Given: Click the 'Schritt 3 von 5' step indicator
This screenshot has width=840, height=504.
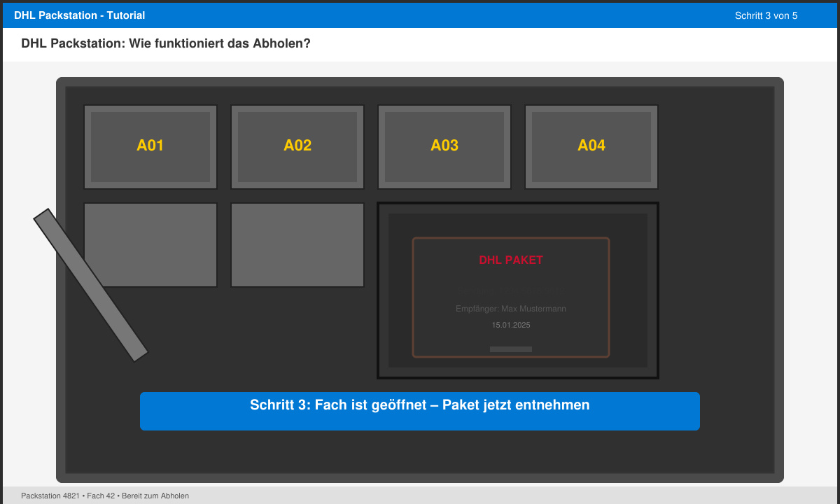Looking at the screenshot, I should 766,15.
